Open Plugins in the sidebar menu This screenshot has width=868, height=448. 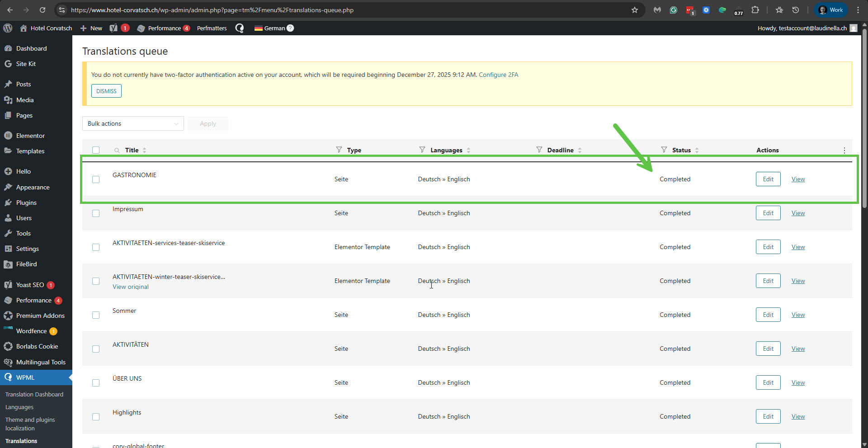pos(26,203)
